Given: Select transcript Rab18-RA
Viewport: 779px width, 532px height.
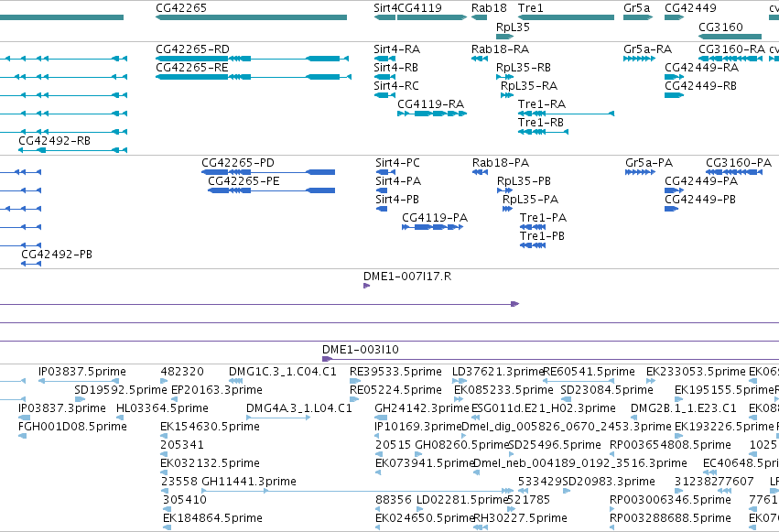Looking at the screenshot, I should 480,59.
